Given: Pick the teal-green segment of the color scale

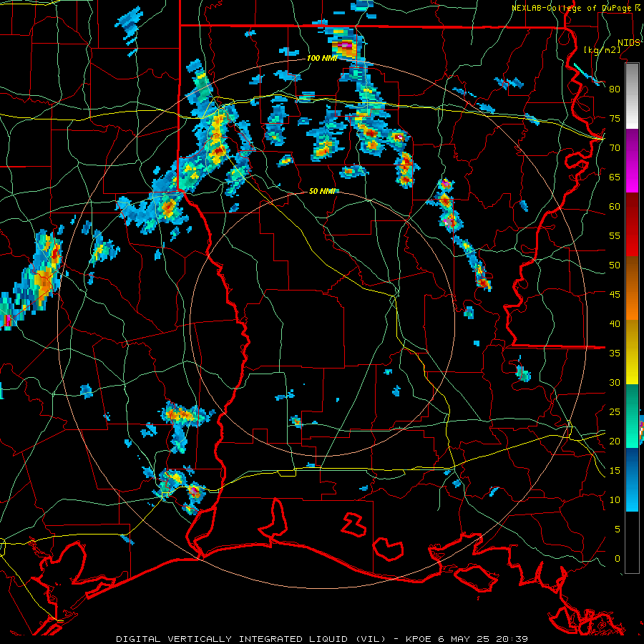Looking at the screenshot, I should tap(632, 416).
